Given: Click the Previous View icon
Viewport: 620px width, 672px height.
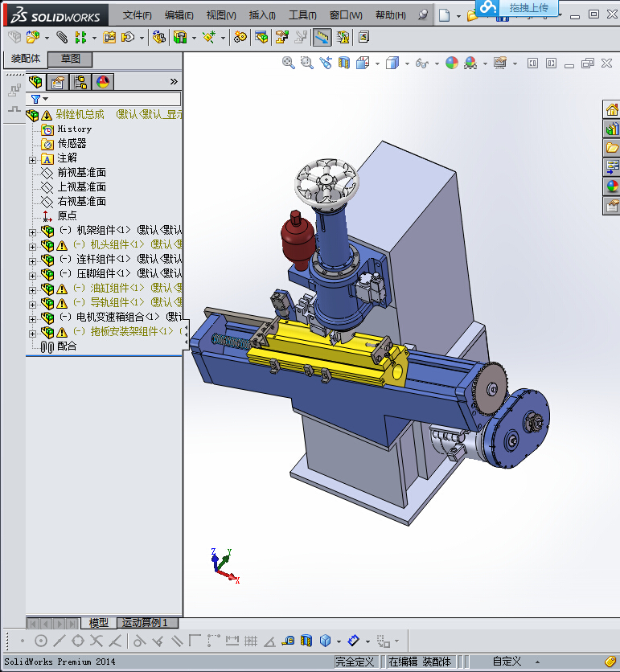Looking at the screenshot, I should [326, 63].
